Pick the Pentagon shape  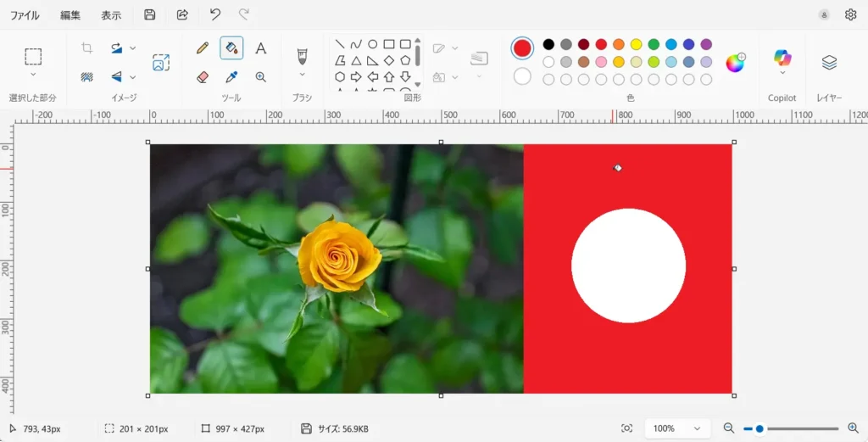click(x=405, y=60)
